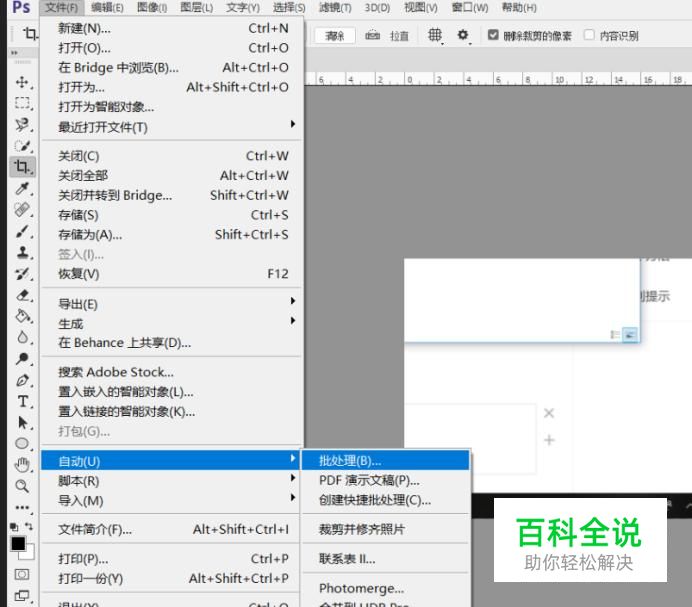Uncheck 删除裁剪的像素 checkbox

(x=493, y=34)
